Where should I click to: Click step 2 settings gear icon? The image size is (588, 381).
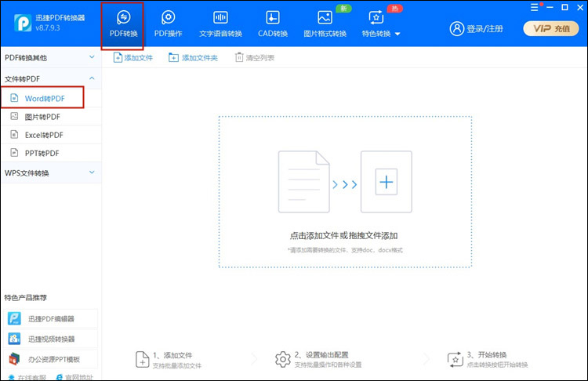tap(283, 359)
